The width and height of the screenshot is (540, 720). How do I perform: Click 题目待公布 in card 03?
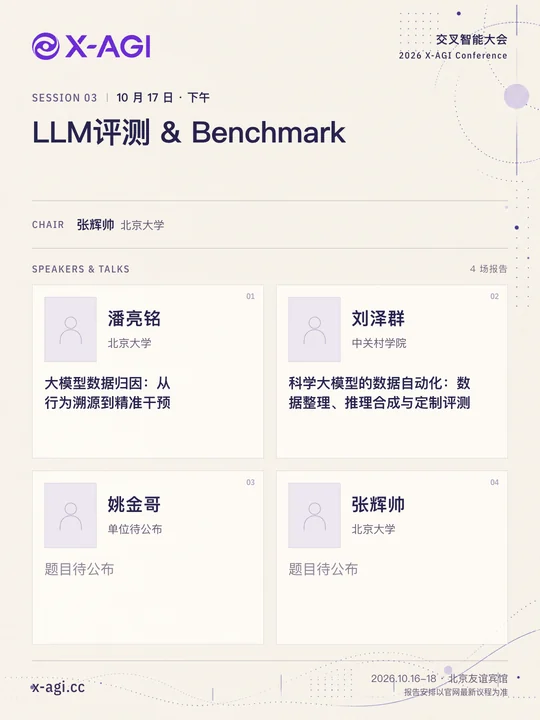pos(79,569)
